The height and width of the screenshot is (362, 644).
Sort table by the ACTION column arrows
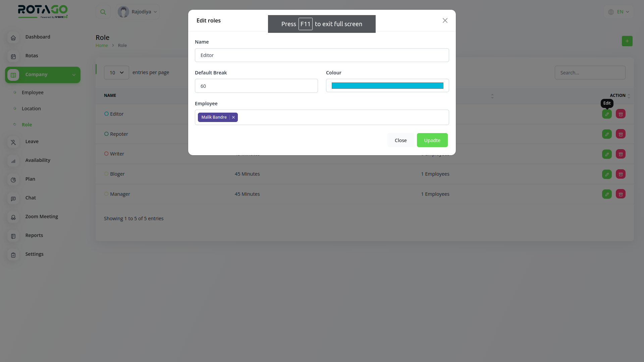coord(629,96)
